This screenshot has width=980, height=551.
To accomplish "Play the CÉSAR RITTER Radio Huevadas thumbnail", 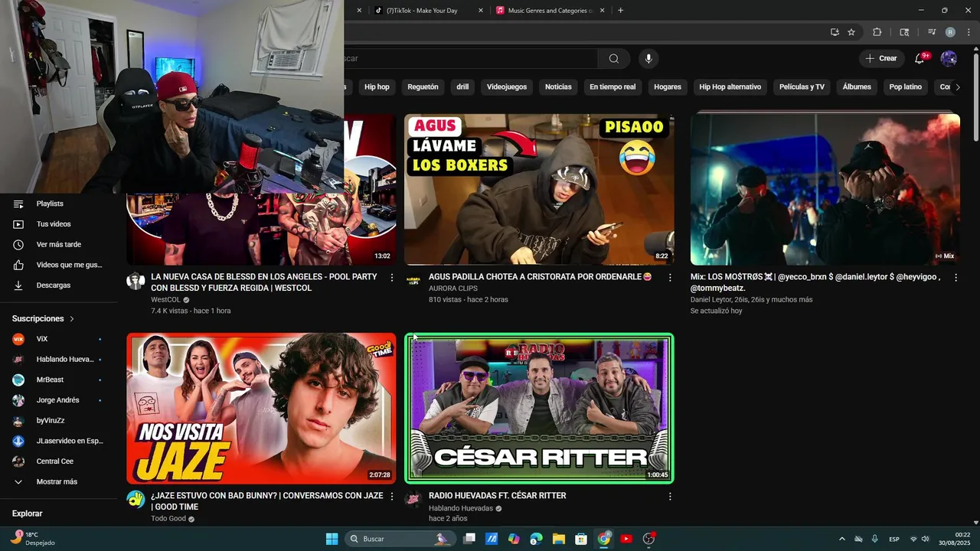I will pyautogui.click(x=539, y=408).
